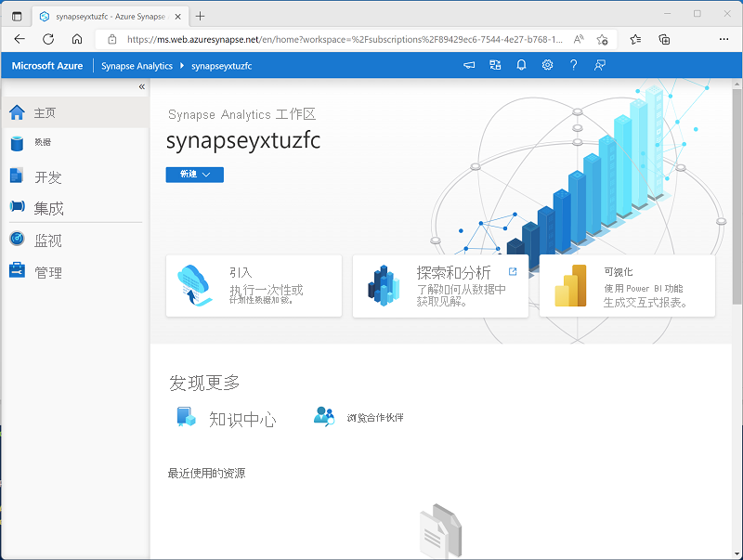This screenshot has height=560, width=743.
Task: Open the help question mark
Action: click(573, 65)
